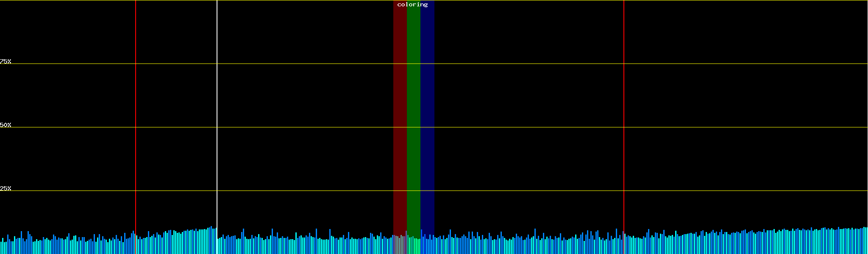Click the 75% axis label
This screenshot has width=868, height=254.
coord(6,61)
